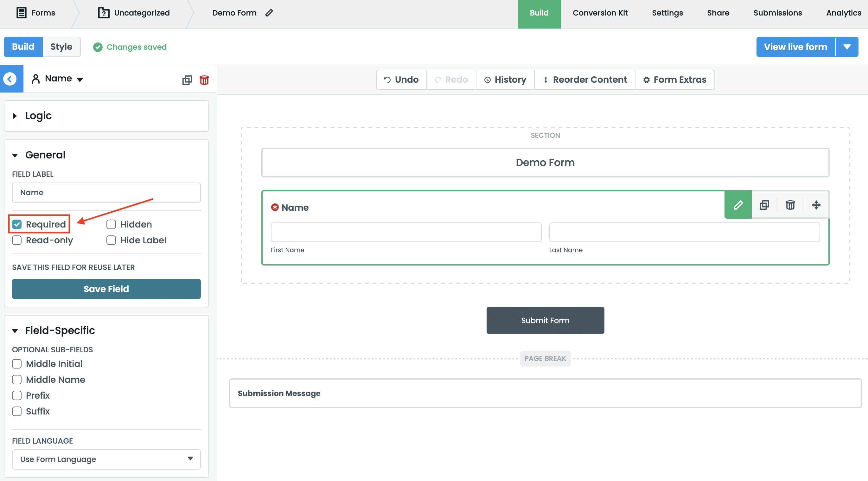
Task: Open the Use Form Language dropdown
Action: pos(106,459)
